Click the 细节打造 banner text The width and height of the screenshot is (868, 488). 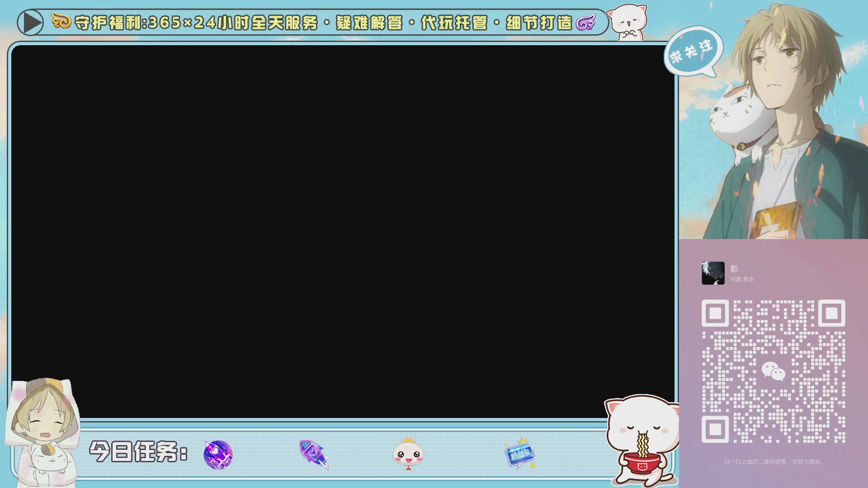(x=539, y=23)
